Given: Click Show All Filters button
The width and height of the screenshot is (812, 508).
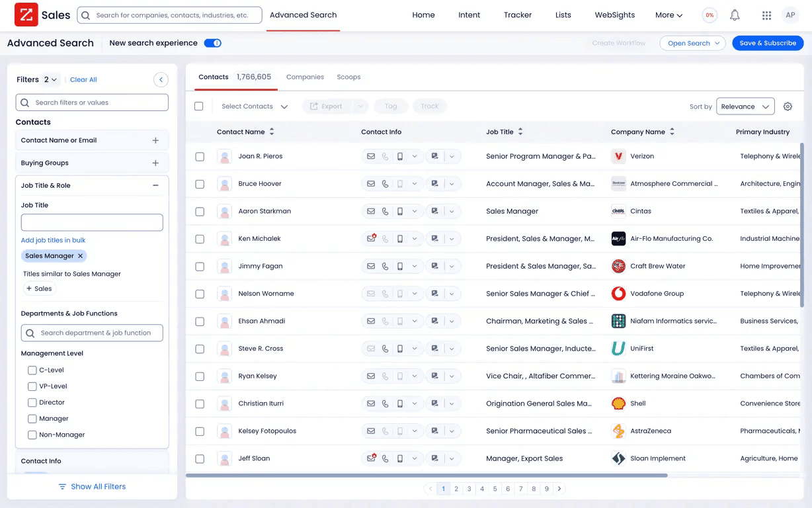Looking at the screenshot, I should tap(92, 487).
